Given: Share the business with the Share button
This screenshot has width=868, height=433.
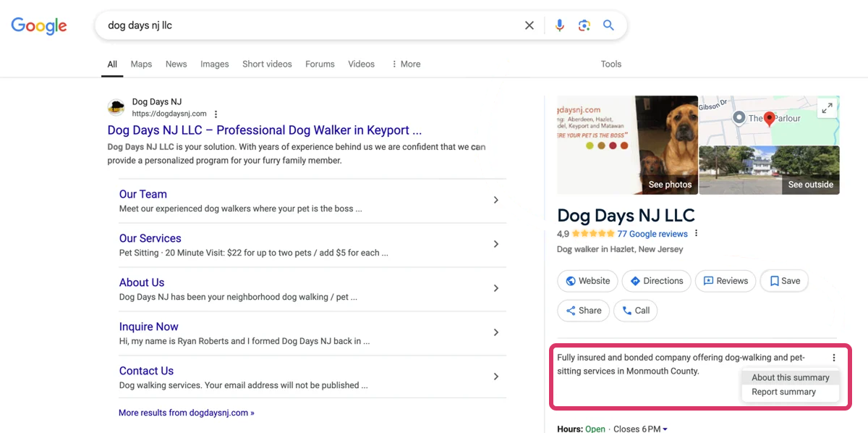Looking at the screenshot, I should click(584, 311).
